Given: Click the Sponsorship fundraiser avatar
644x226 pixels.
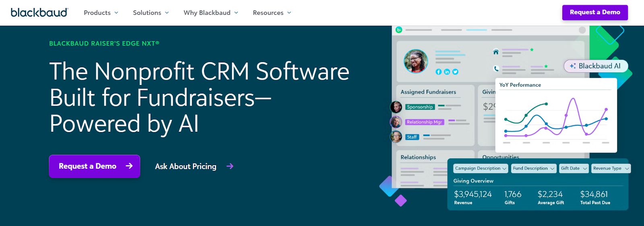Looking at the screenshot, I should [x=396, y=107].
